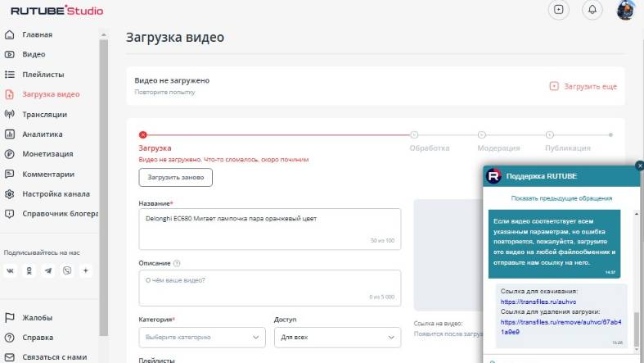Click the Главная home icon
This screenshot has width=644, height=363.
click(x=10, y=34)
